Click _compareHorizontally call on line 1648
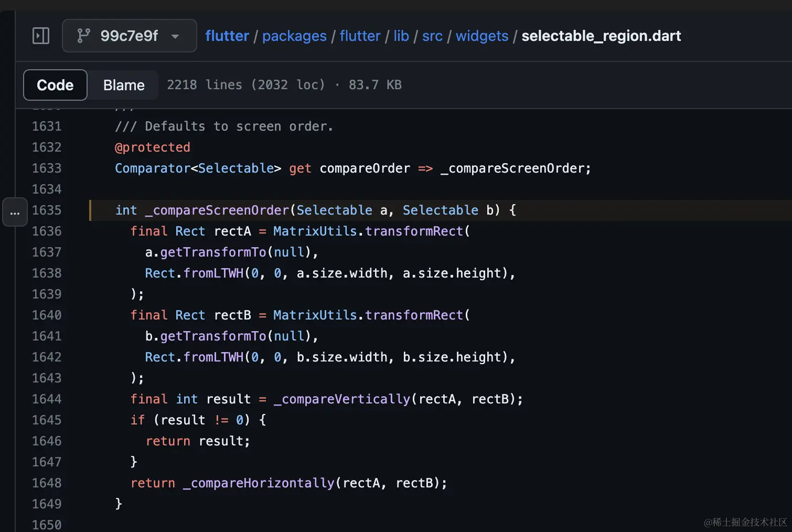 point(259,483)
